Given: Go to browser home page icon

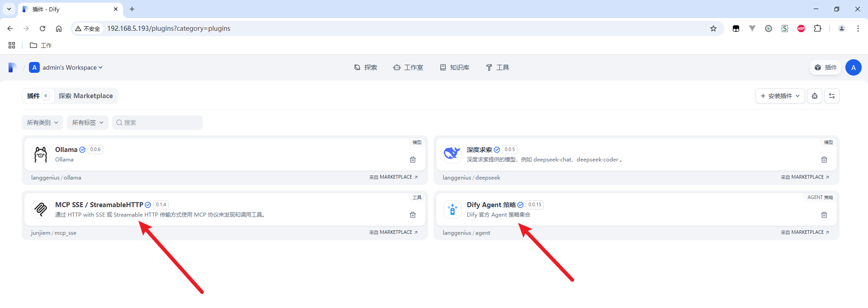Looking at the screenshot, I should click(59, 28).
